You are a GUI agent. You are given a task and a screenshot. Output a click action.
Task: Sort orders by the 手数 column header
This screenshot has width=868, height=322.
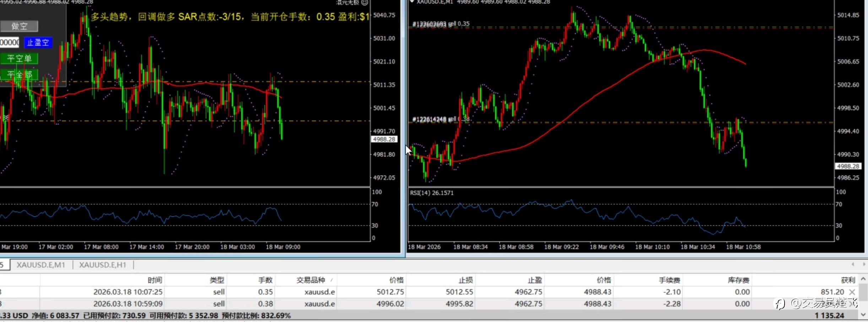265,280
